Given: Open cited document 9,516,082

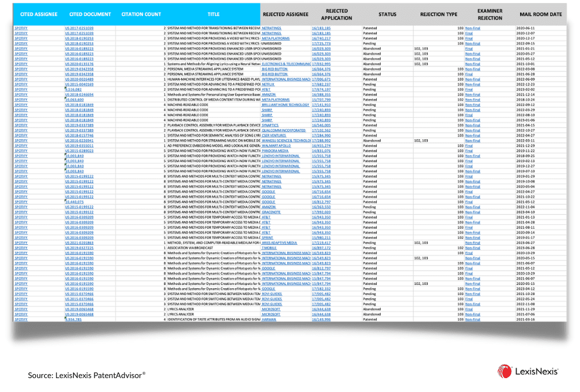Looking at the screenshot, I should pos(73,89).
